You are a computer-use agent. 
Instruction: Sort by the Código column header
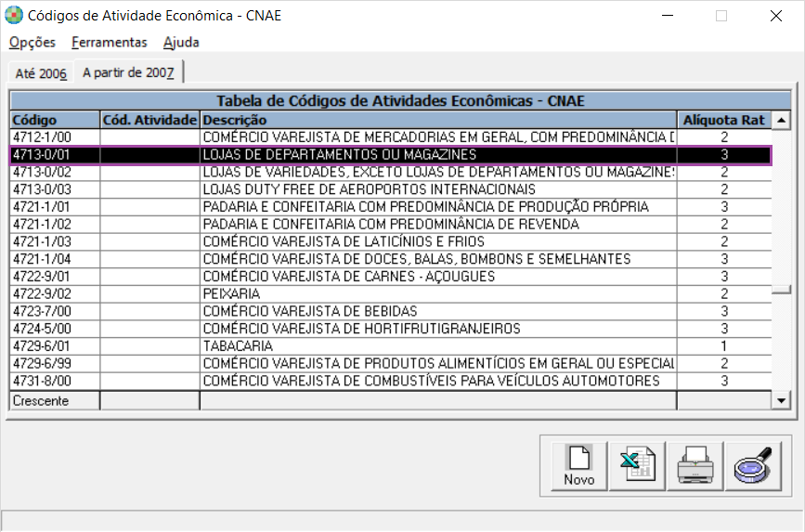[55, 120]
